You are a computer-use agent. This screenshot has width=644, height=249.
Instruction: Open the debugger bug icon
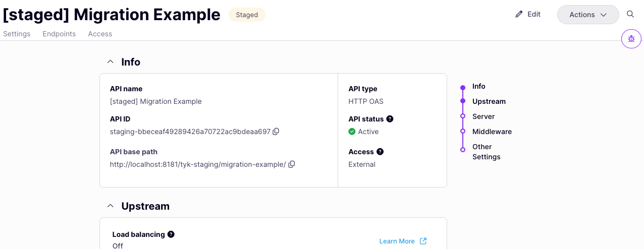click(x=631, y=39)
